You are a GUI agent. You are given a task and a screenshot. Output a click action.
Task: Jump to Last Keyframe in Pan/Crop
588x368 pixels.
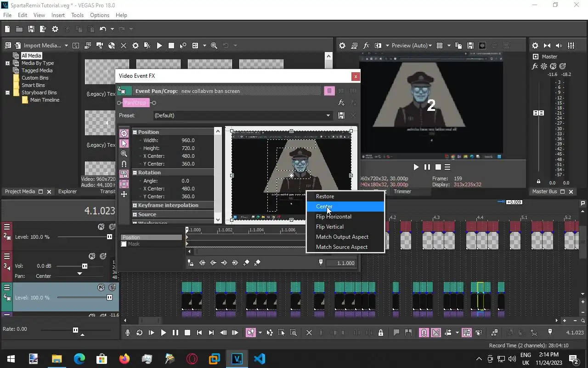[x=235, y=263]
